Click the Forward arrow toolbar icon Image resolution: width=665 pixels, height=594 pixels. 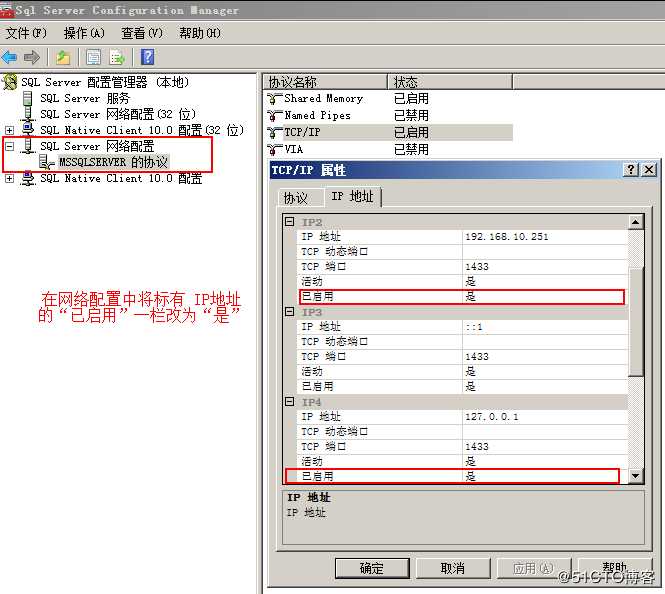tap(32, 57)
